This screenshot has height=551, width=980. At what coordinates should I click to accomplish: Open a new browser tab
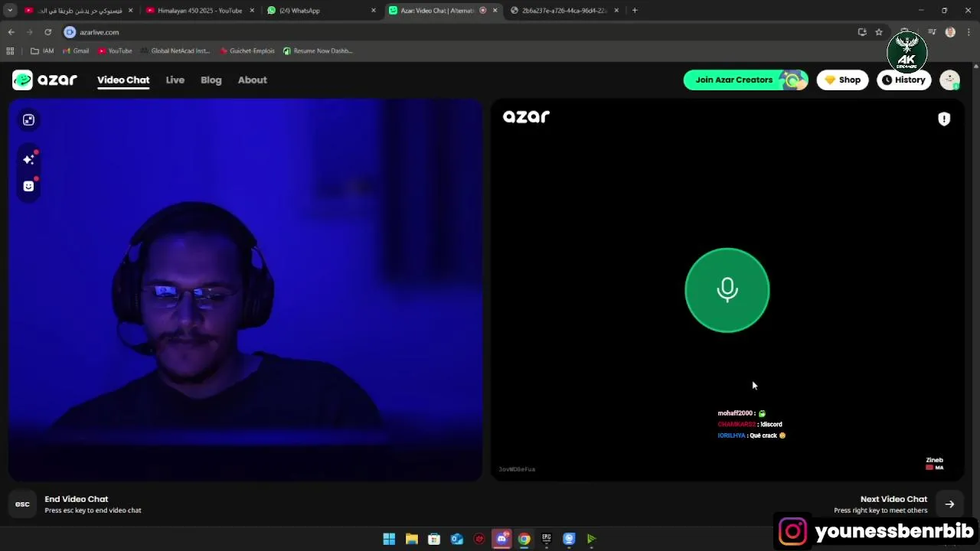tap(635, 11)
